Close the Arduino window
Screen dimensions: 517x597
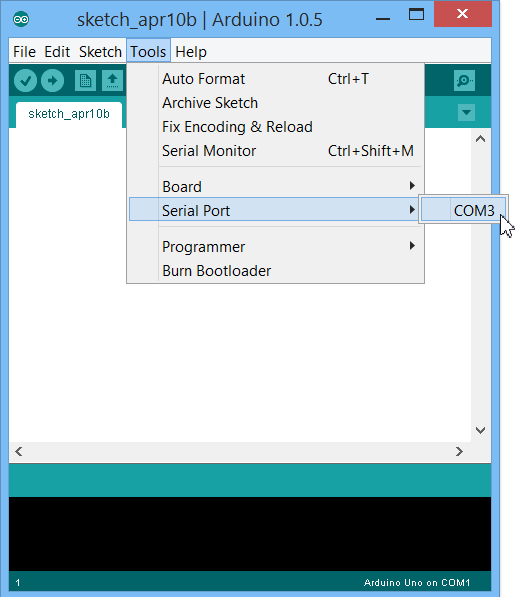tap(463, 14)
